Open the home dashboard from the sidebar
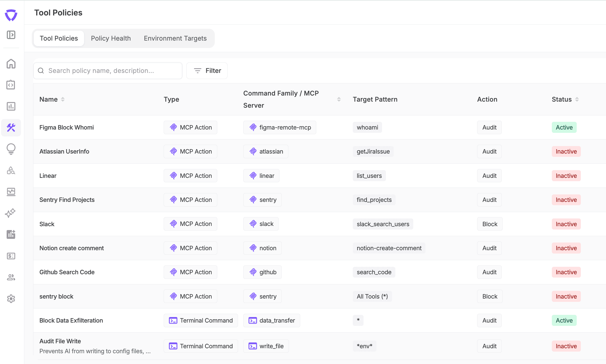Viewport: 606px width, 364px height. [11, 64]
